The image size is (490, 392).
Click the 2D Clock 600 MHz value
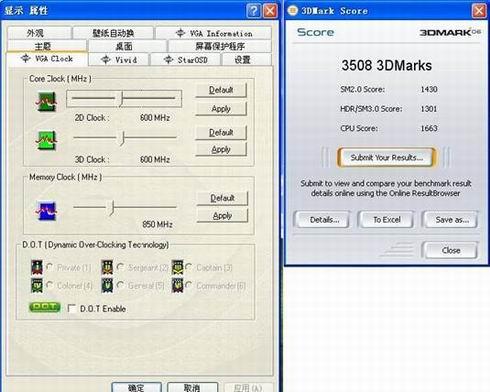coord(155,118)
